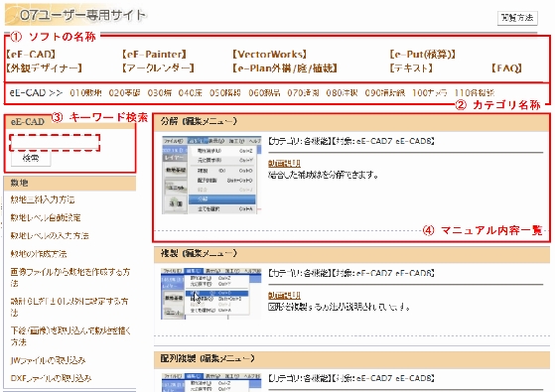Open 動画説明 link under 複製 entry
Viewport: 555px width, 392px height.
284,295
